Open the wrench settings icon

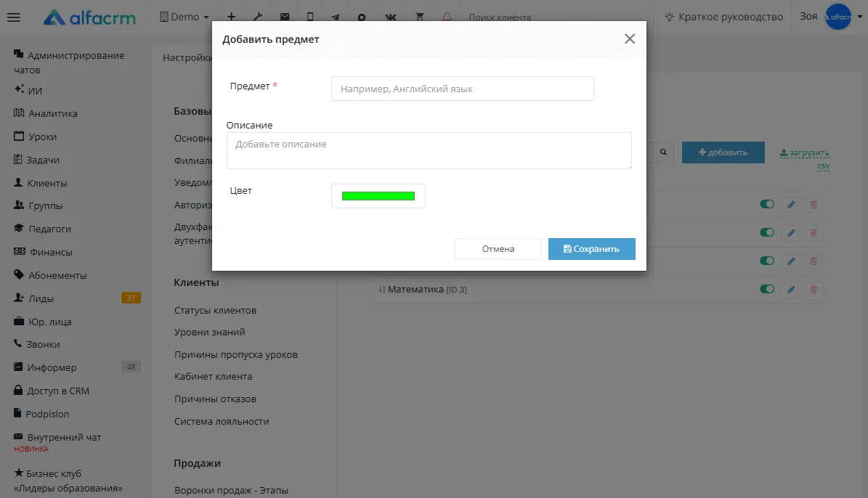(258, 17)
